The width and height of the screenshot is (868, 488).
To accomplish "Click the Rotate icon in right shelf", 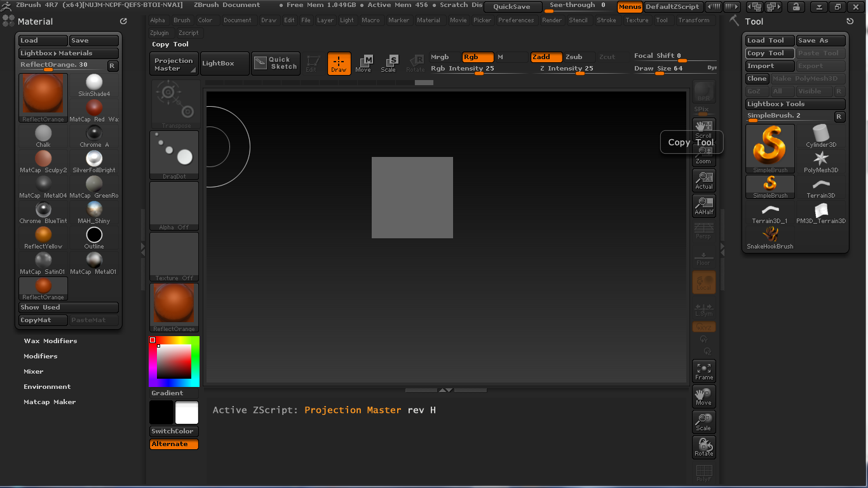I will (703, 447).
